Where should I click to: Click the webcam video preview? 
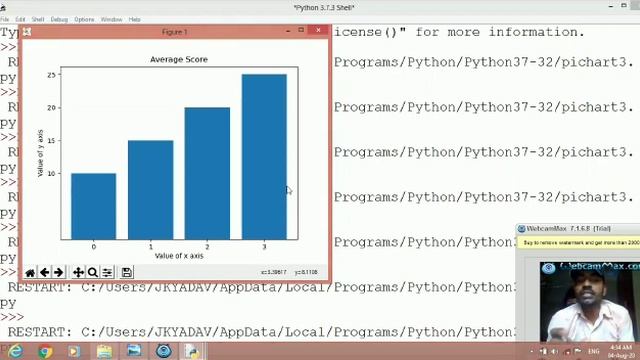tap(590, 302)
